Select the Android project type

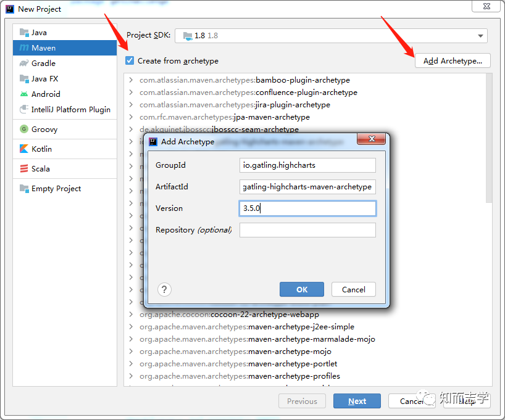pyautogui.click(x=65, y=94)
